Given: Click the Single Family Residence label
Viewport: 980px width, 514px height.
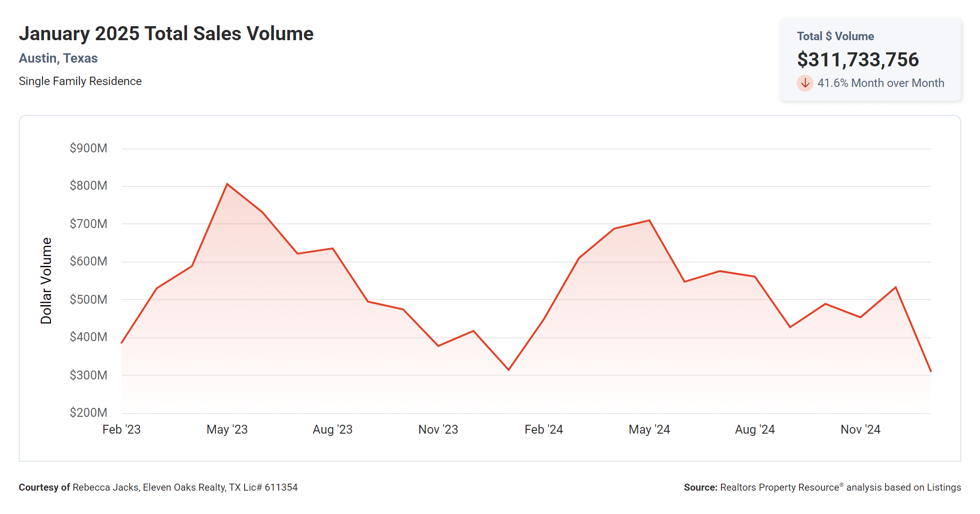Looking at the screenshot, I should (x=80, y=81).
